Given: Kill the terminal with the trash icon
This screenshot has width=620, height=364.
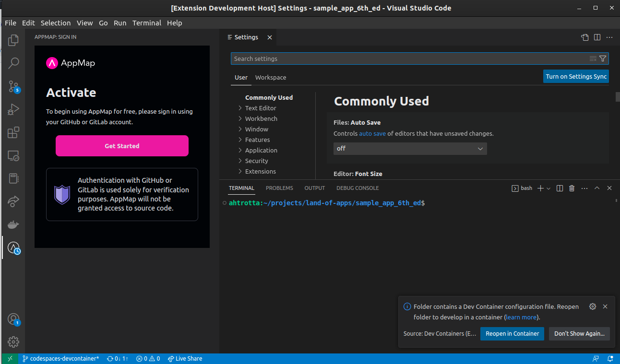Looking at the screenshot, I should click(571, 188).
